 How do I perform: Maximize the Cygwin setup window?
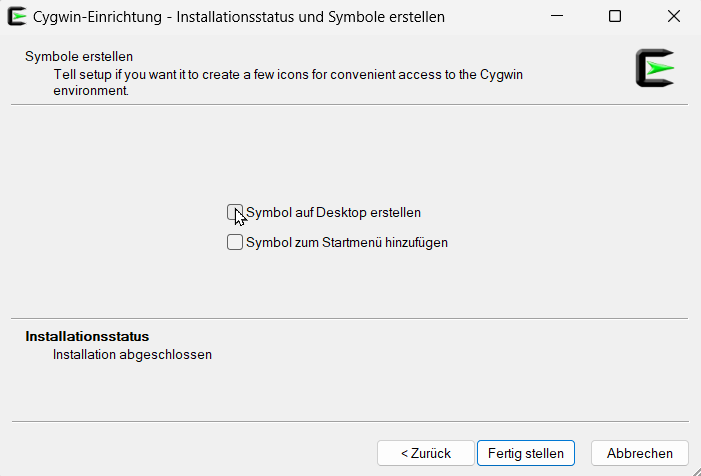(615, 17)
